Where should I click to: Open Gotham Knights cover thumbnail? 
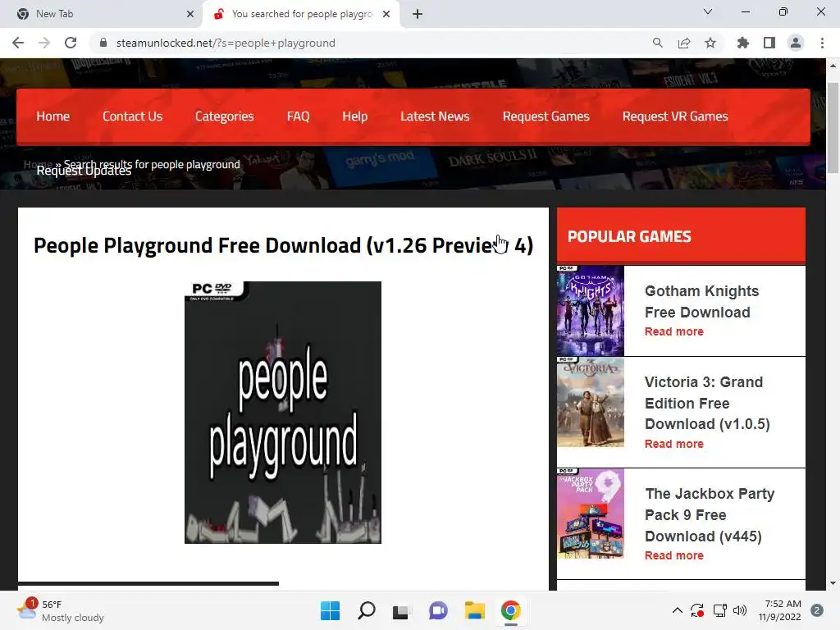click(591, 311)
